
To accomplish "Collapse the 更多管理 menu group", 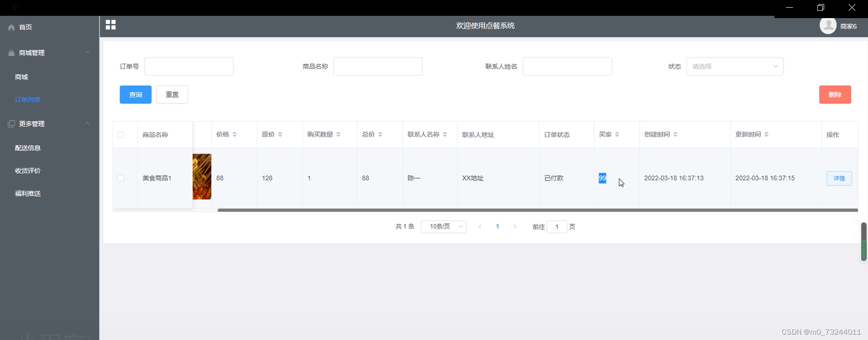I will (87, 123).
